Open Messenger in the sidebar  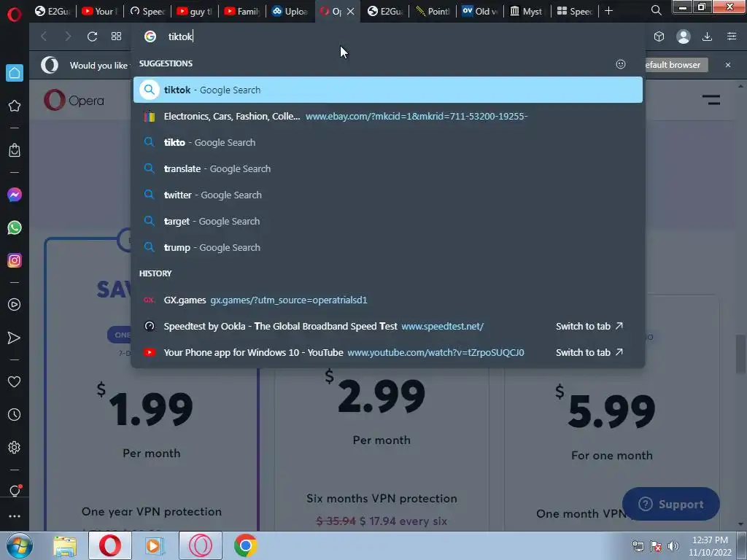click(15, 195)
